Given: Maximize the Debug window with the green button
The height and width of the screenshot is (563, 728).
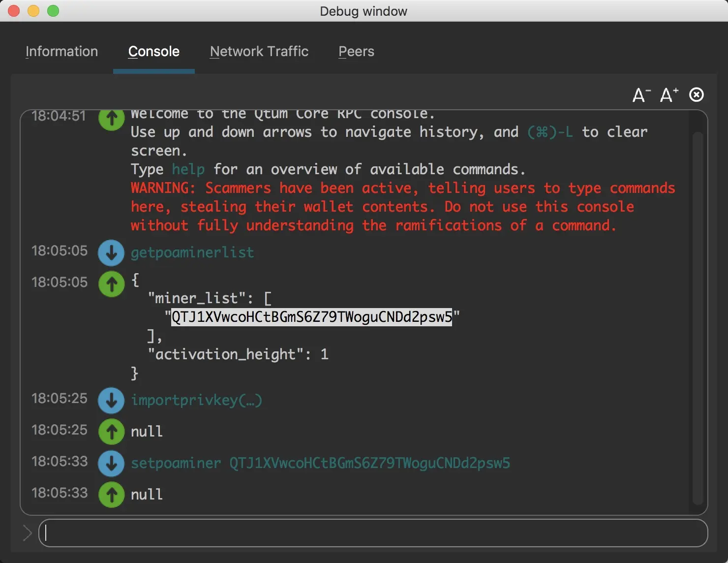Looking at the screenshot, I should pyautogui.click(x=53, y=11).
